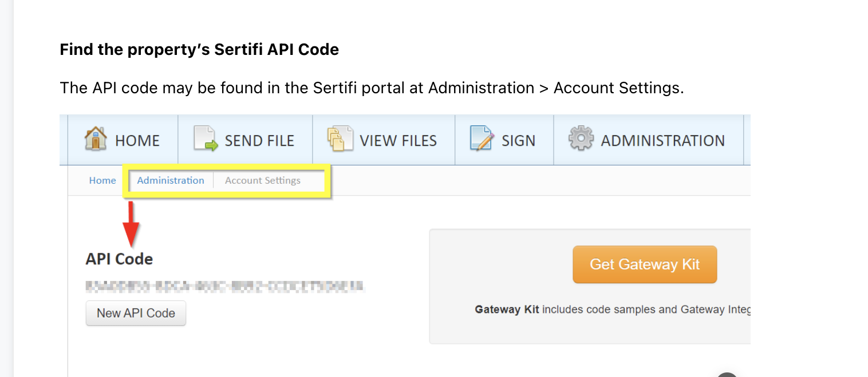Screen dimensions: 868x377
Task: Click the View Files stacked pages icon
Action: click(340, 140)
